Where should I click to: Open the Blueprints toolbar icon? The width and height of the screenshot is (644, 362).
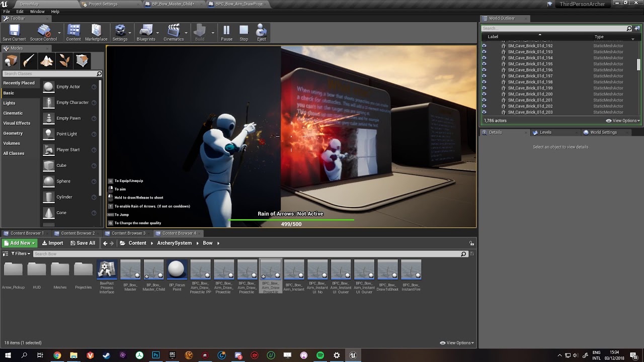[x=146, y=33]
